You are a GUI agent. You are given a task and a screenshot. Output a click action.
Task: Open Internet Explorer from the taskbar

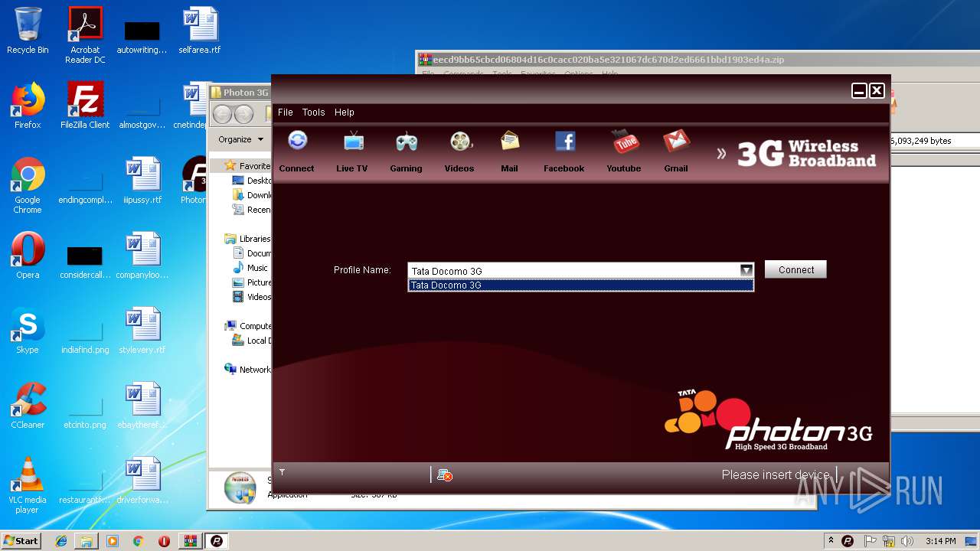(x=61, y=540)
